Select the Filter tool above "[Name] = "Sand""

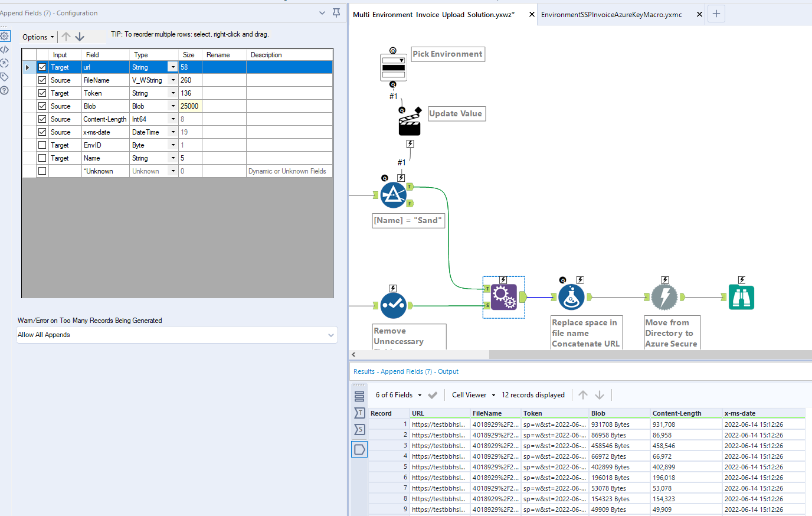pos(394,195)
